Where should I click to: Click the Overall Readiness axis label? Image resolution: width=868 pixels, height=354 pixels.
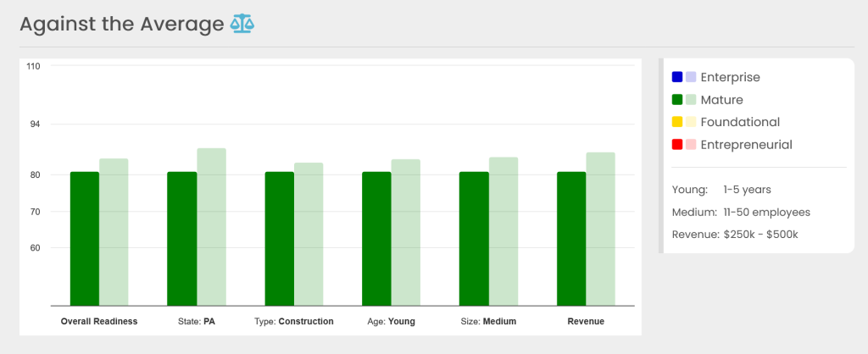click(x=99, y=322)
